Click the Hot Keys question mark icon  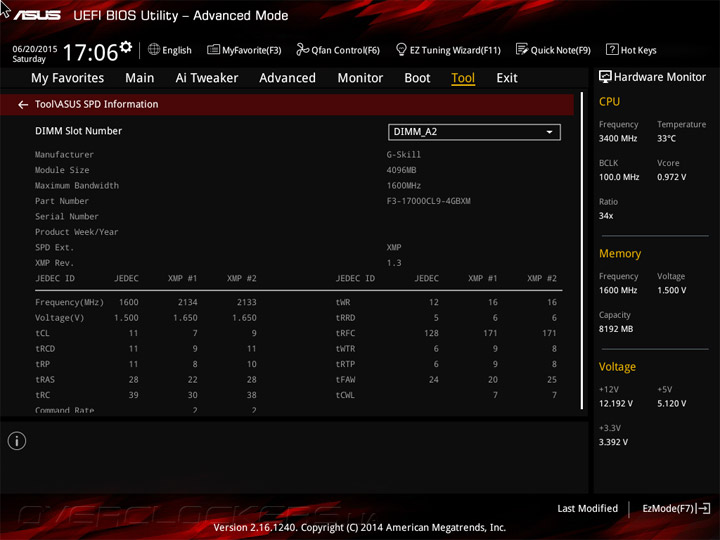612,49
